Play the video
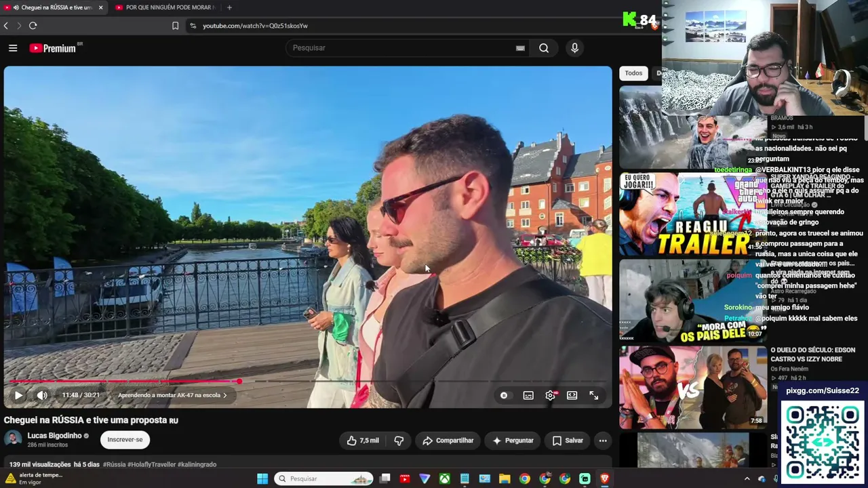Viewport: 868px width, 488px height. (x=18, y=395)
